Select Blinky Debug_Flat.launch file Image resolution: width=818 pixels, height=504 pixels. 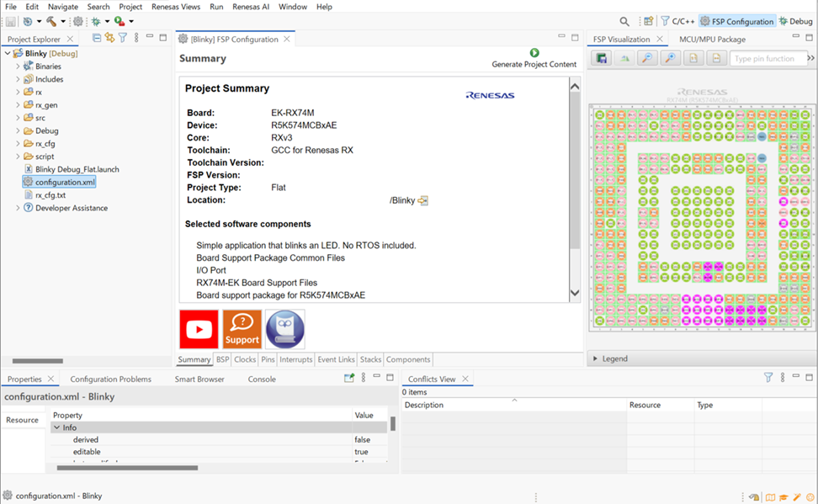(x=77, y=169)
